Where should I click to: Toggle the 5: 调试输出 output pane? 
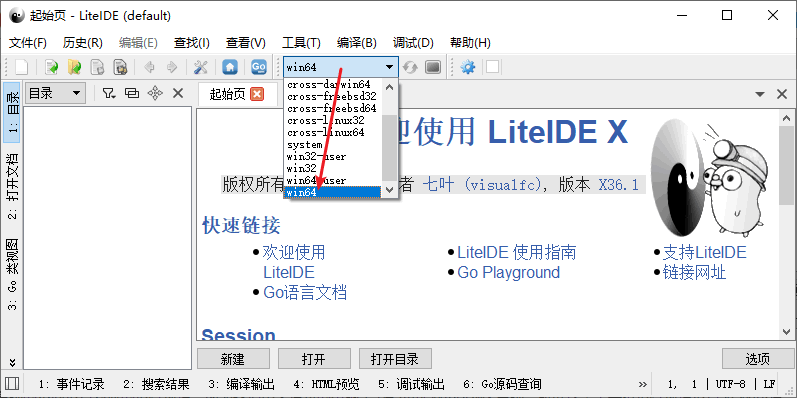tap(411, 384)
